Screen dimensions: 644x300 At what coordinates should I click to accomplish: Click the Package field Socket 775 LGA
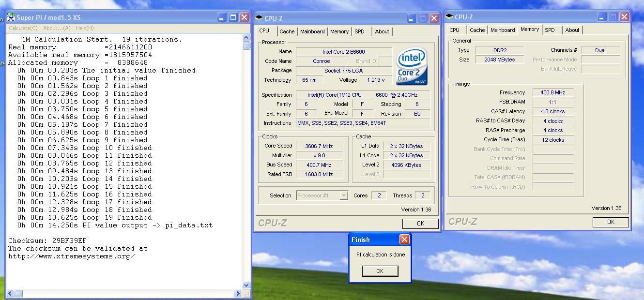[344, 71]
